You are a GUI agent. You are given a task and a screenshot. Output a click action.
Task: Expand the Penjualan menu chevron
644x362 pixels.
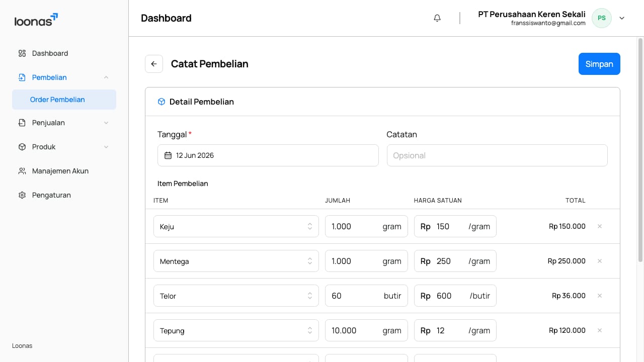point(106,123)
